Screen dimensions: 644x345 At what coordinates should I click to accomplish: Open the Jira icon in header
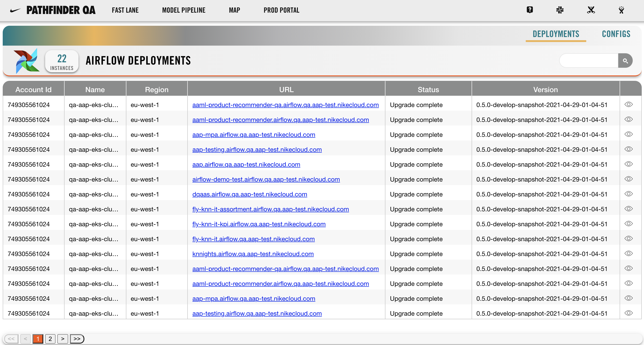tap(621, 10)
